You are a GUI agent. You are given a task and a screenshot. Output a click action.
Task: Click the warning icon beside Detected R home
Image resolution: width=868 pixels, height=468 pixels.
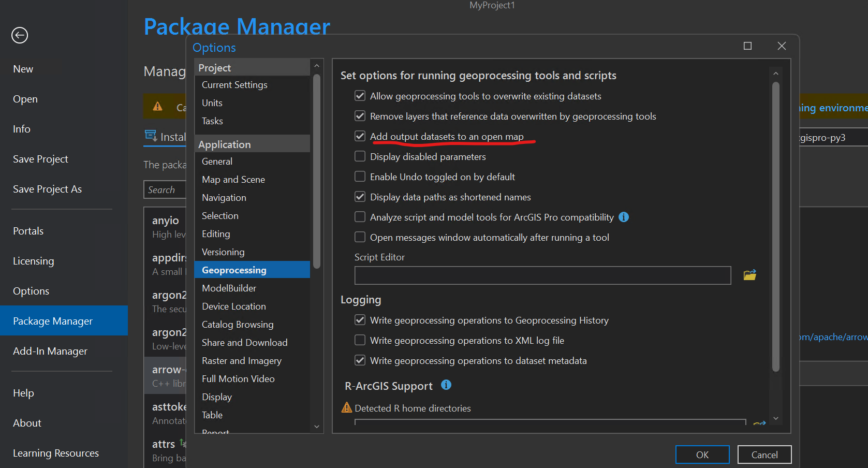coord(347,408)
